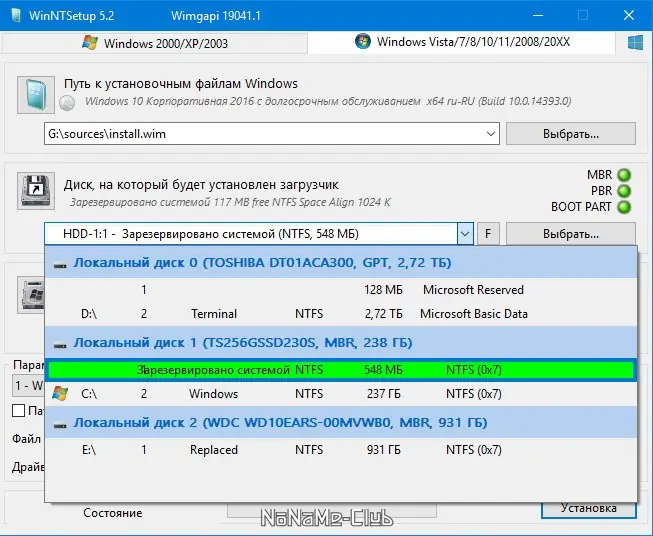Click the Windows installation files source icon
Screen dimensions: 653x536
click(36, 95)
